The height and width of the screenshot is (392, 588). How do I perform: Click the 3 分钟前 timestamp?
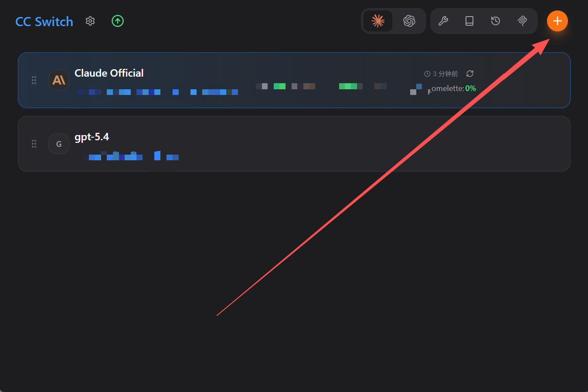[x=441, y=74]
